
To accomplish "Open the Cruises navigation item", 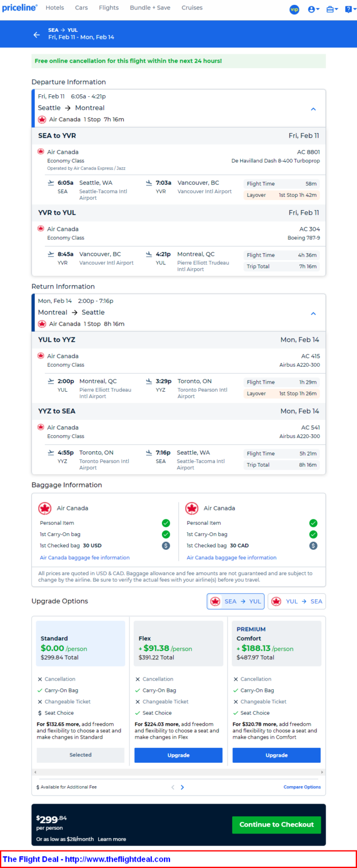I will pos(192,8).
